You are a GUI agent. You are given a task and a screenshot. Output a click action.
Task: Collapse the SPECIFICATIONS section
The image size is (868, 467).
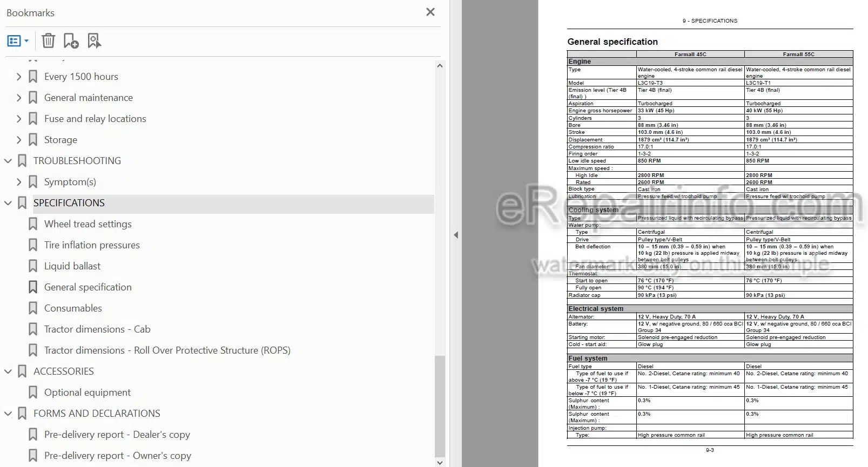(8, 203)
